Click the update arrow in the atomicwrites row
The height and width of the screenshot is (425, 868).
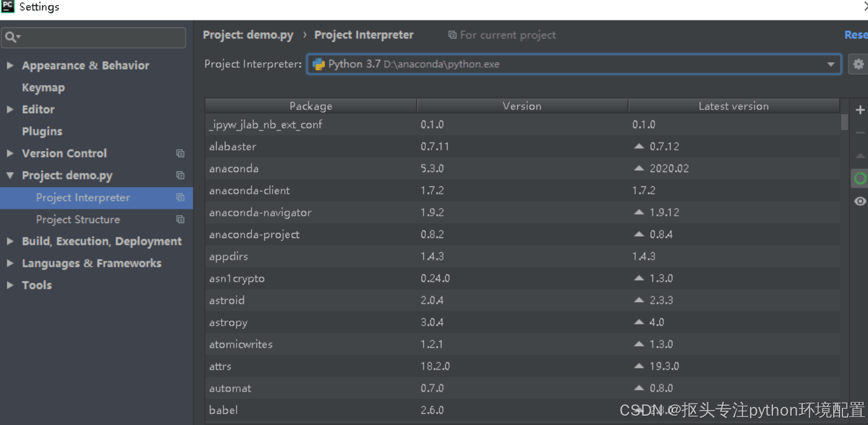click(x=639, y=344)
